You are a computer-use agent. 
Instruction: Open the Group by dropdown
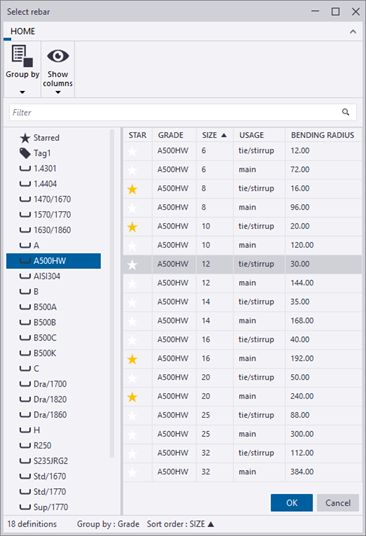pyautogui.click(x=22, y=69)
